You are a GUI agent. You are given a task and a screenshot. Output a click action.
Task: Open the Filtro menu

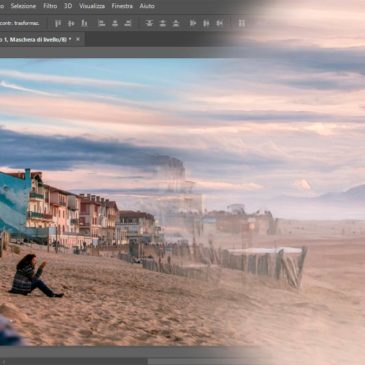click(50, 6)
